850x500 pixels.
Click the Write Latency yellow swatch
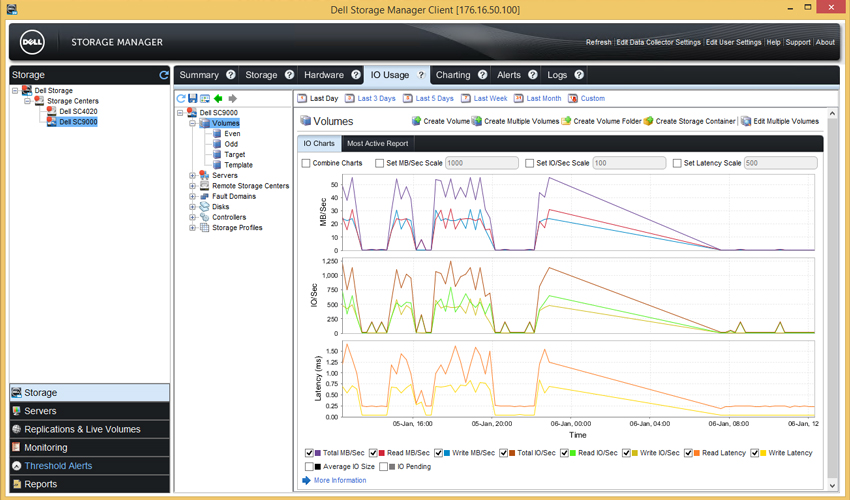point(763,453)
